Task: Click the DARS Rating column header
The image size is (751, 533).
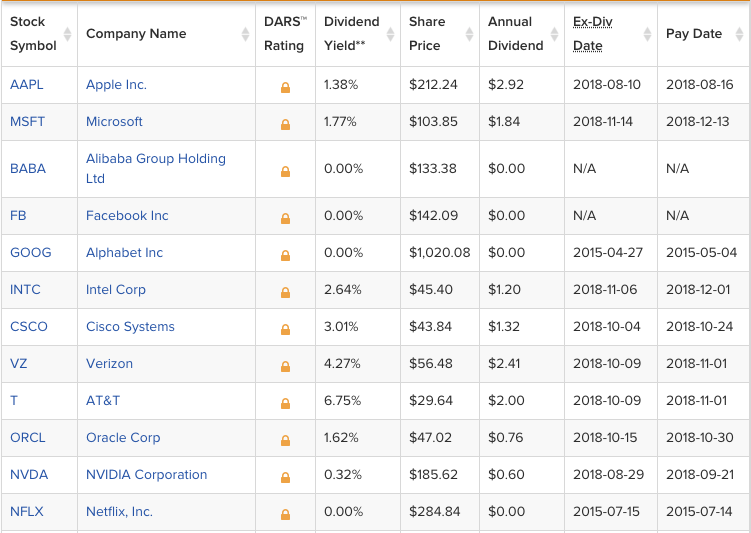Action: (x=285, y=34)
